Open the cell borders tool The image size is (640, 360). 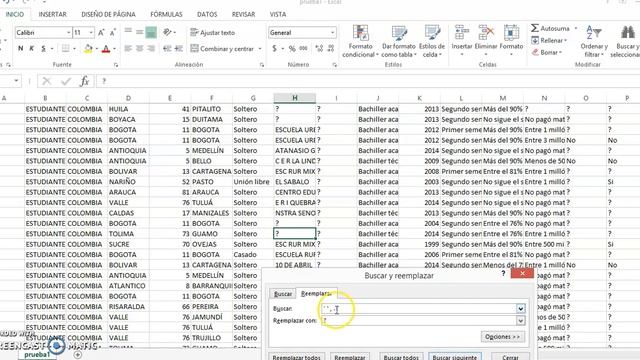pos(65,49)
